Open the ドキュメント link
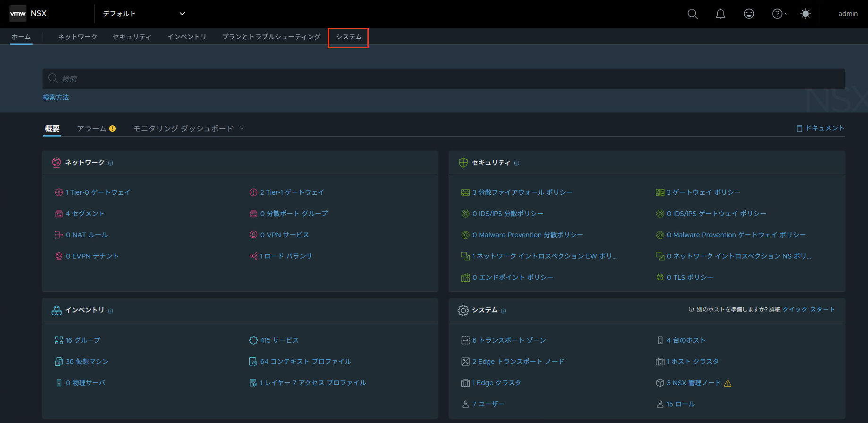 coord(820,128)
